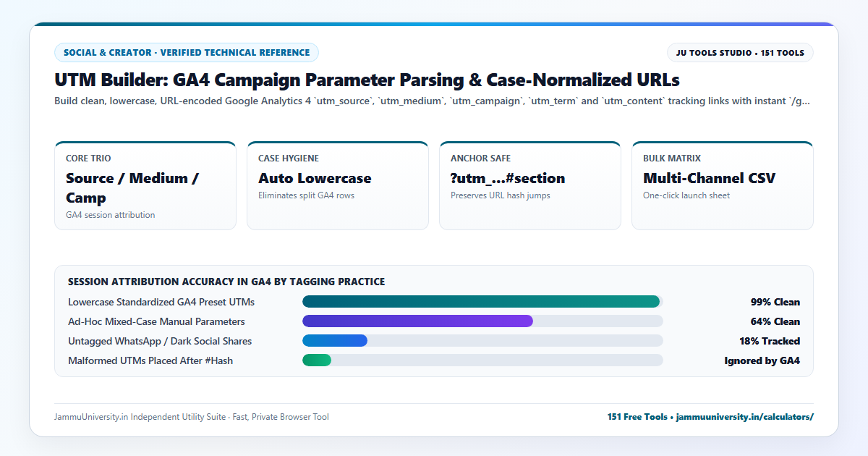Click the Lowercase Standardized GA4 Preset UTMs label
This screenshot has height=456, width=868.
(x=161, y=302)
